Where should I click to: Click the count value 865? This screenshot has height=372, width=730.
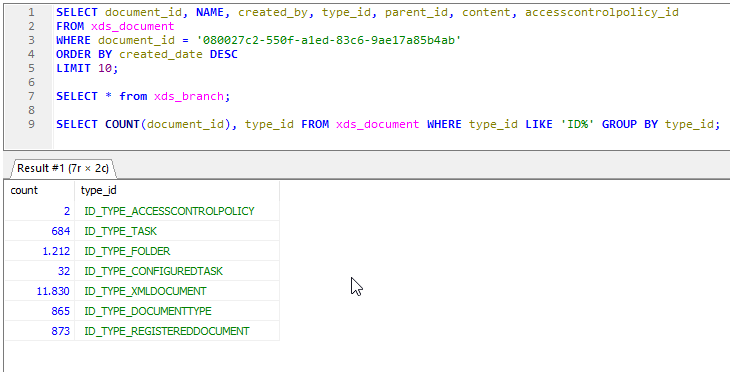coord(61,311)
